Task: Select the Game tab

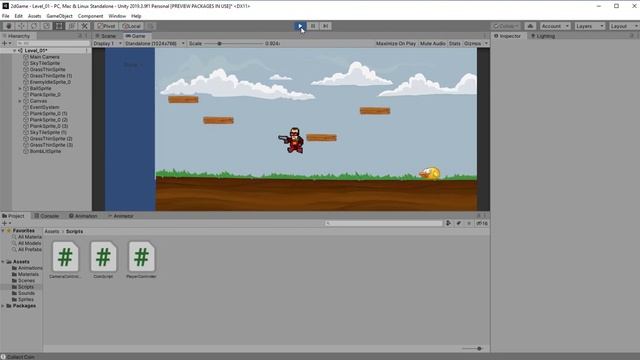Action: click(x=136, y=36)
